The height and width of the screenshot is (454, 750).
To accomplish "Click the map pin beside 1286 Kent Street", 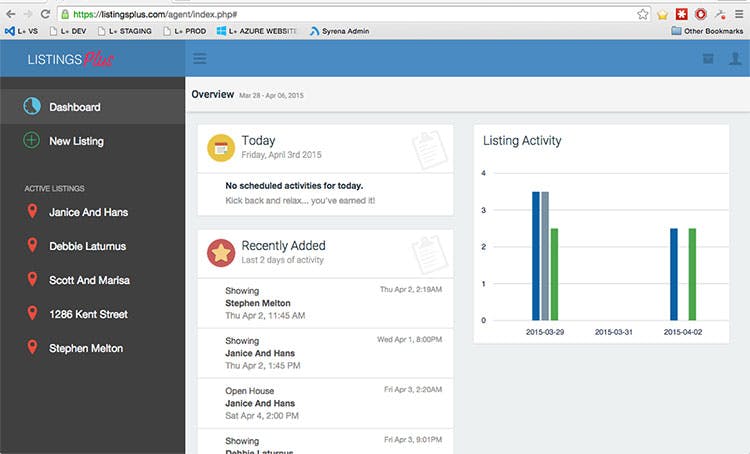I will [x=32, y=313].
